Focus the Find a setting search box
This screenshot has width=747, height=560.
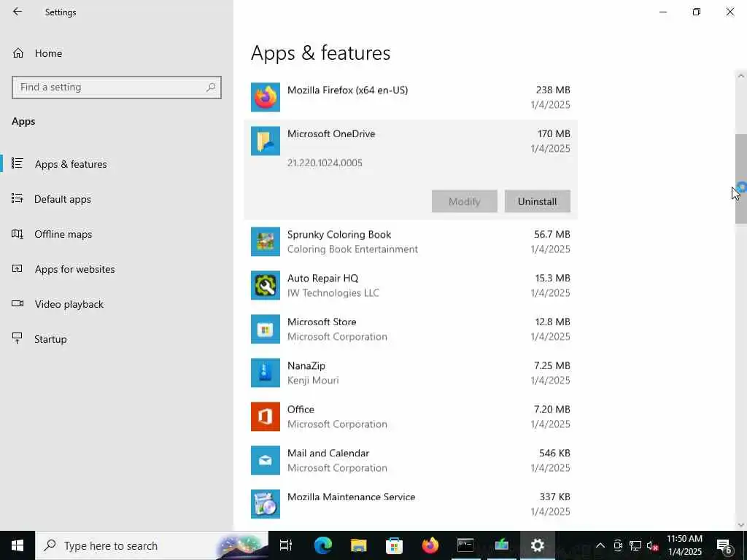[x=117, y=87]
